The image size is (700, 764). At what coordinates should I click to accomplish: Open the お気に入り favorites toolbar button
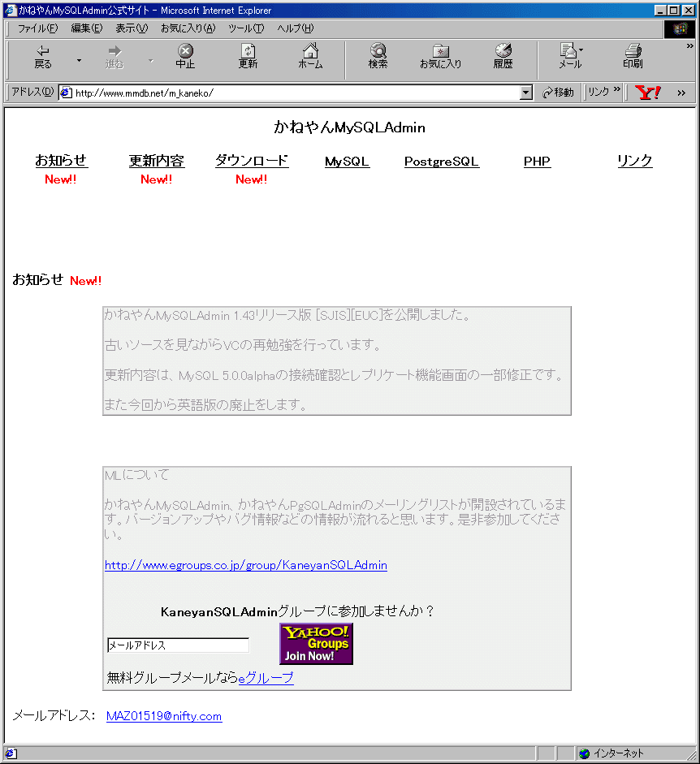tap(440, 57)
